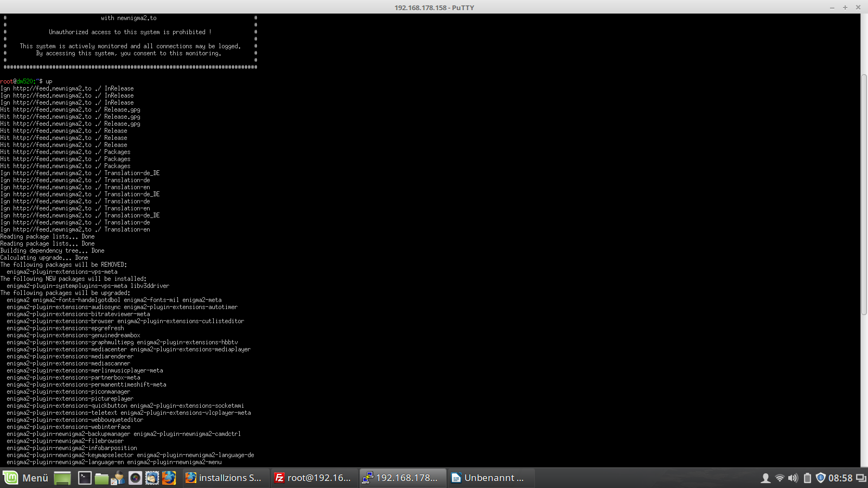This screenshot has height=488, width=868.
Task: Open the update manager shield icon
Action: (x=820, y=478)
